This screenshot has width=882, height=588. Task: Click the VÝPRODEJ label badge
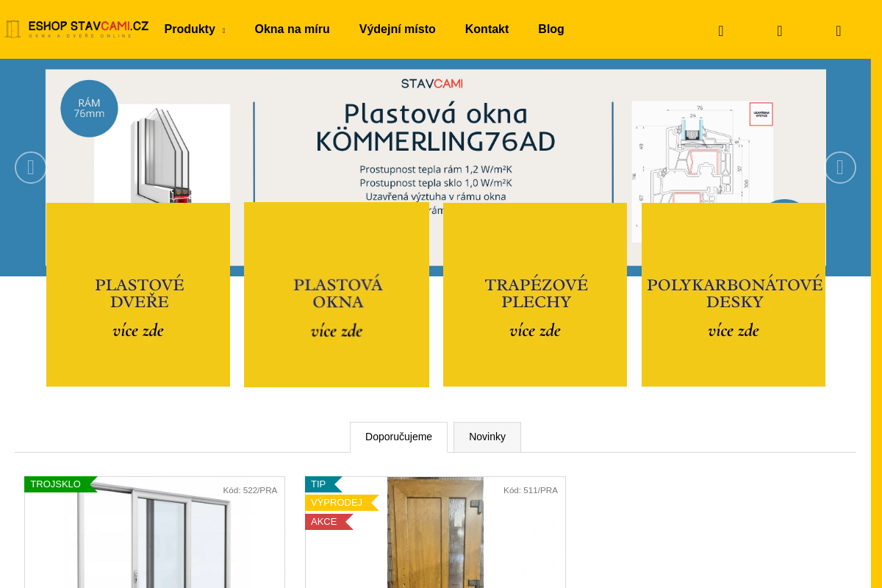coord(342,503)
